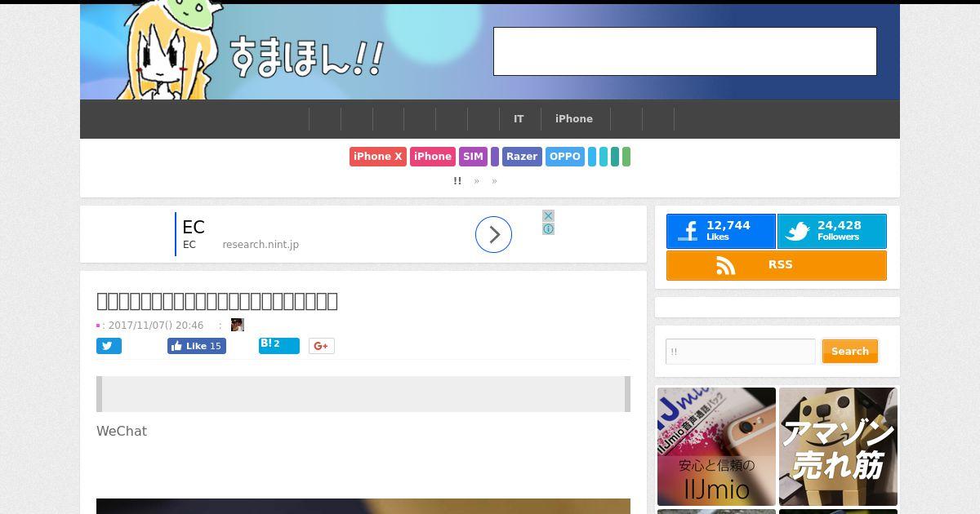Image resolution: width=980 pixels, height=514 pixels.
Task: Select the OPPO tag
Action: tap(565, 157)
